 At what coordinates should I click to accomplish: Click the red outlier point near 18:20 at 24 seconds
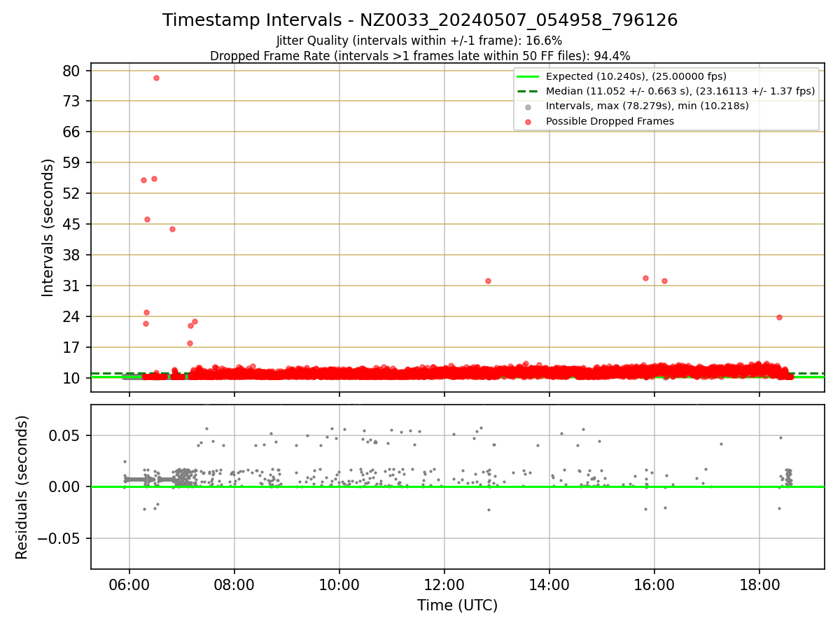tap(779, 317)
